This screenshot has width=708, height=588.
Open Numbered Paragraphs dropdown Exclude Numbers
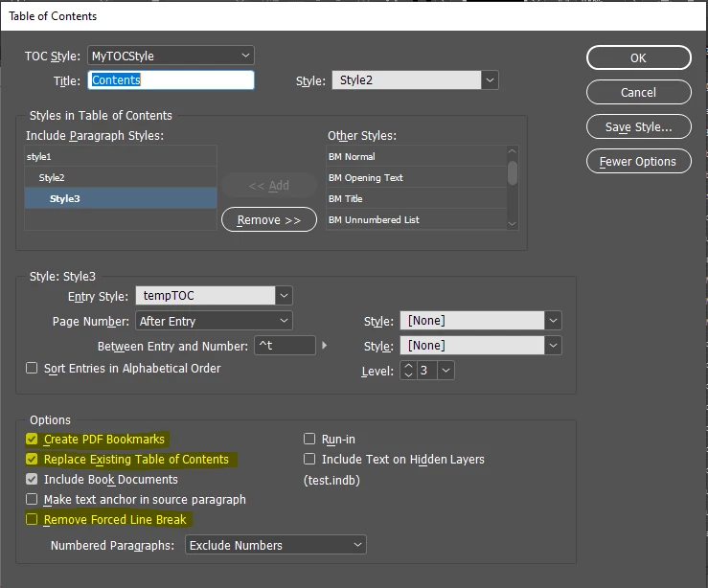(x=276, y=545)
